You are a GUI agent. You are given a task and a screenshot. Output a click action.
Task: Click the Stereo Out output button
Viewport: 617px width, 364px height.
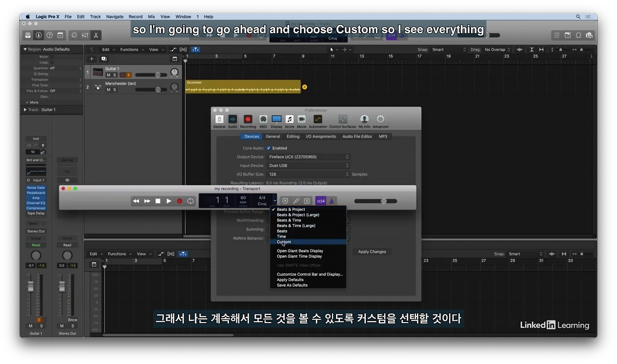36,232
